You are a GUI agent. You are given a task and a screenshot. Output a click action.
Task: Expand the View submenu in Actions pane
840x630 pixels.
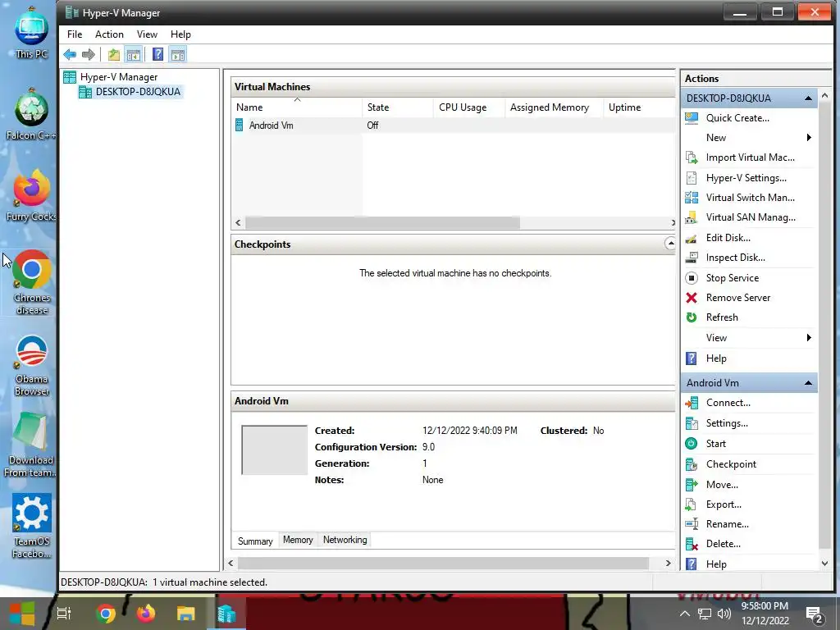pos(809,337)
